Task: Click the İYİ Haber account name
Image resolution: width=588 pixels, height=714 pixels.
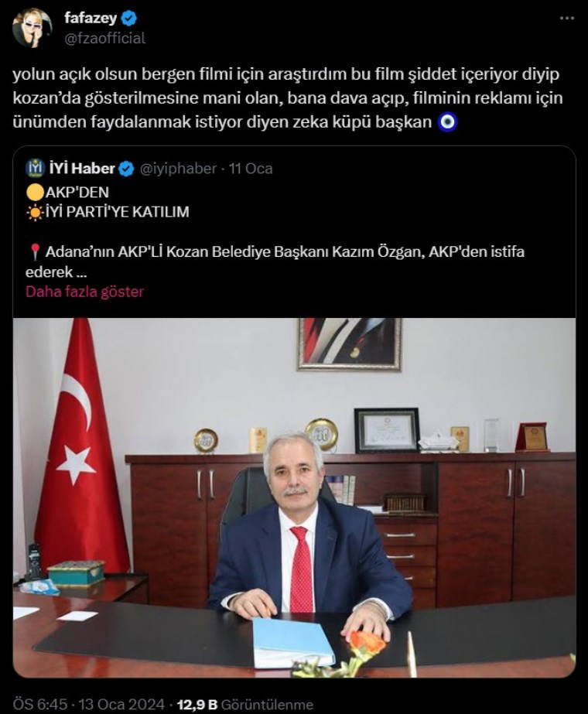Action: coord(81,169)
